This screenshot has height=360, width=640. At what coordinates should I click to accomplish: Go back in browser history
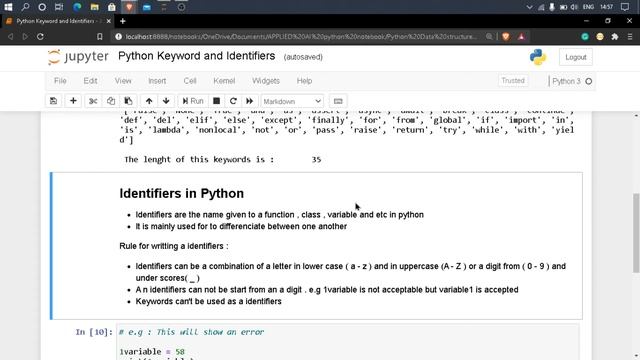point(10,37)
